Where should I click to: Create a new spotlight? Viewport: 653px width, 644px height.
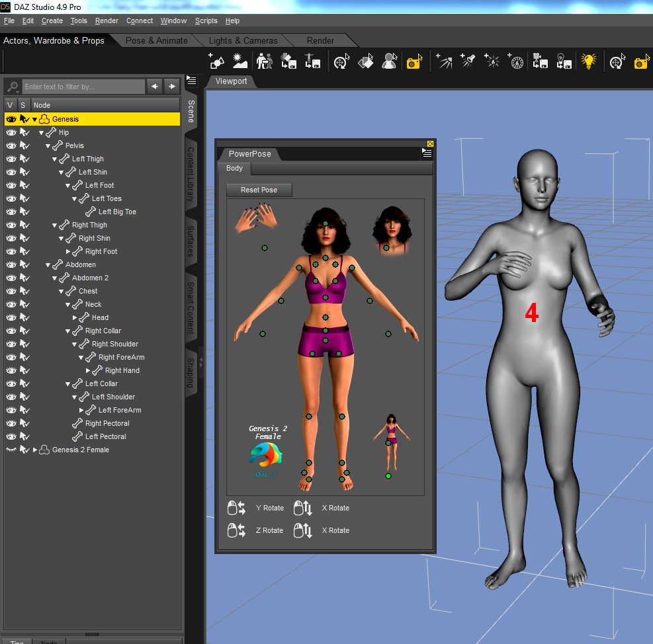click(x=468, y=61)
